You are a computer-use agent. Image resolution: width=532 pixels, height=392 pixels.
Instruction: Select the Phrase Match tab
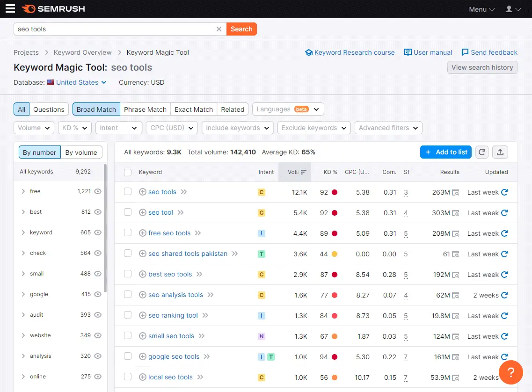click(x=145, y=109)
